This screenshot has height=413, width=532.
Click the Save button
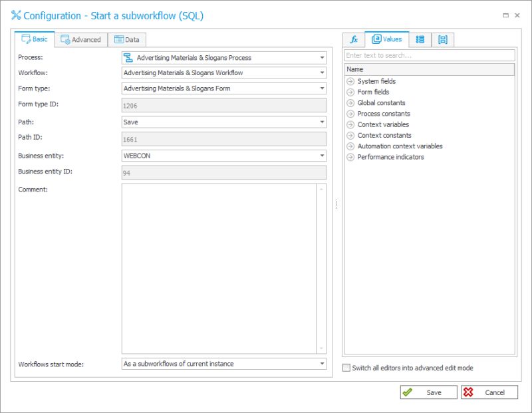(x=429, y=392)
